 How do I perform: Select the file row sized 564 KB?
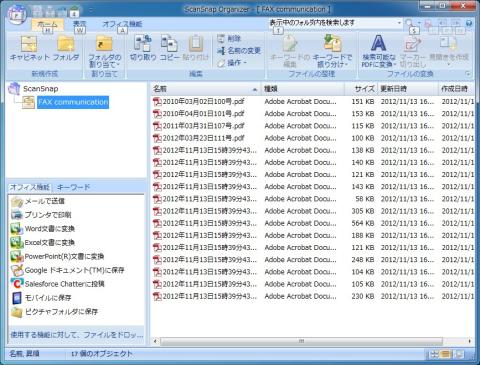coord(313,223)
